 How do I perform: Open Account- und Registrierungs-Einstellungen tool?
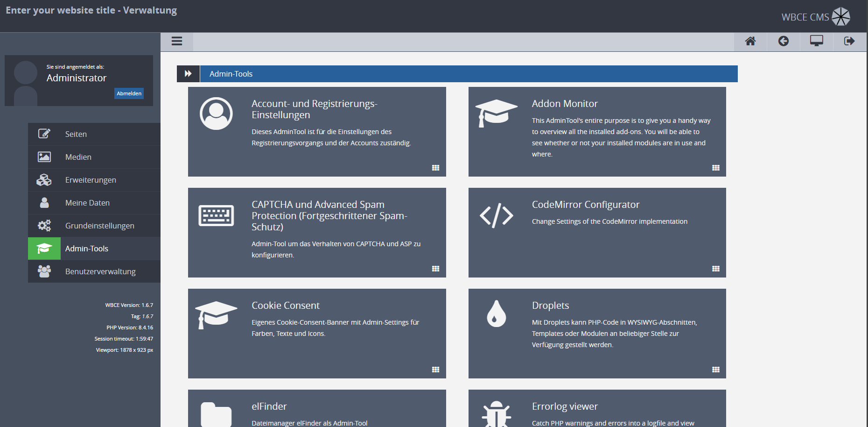click(x=315, y=109)
